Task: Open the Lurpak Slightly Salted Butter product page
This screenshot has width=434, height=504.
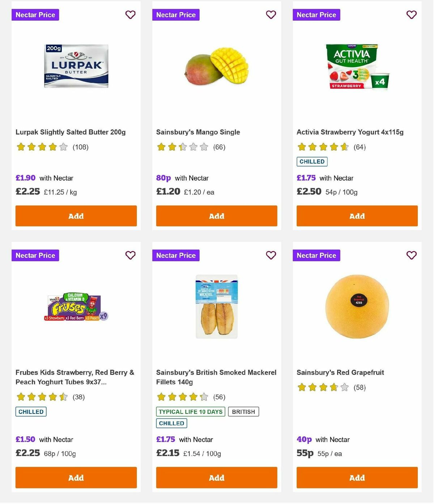Action: (x=71, y=132)
